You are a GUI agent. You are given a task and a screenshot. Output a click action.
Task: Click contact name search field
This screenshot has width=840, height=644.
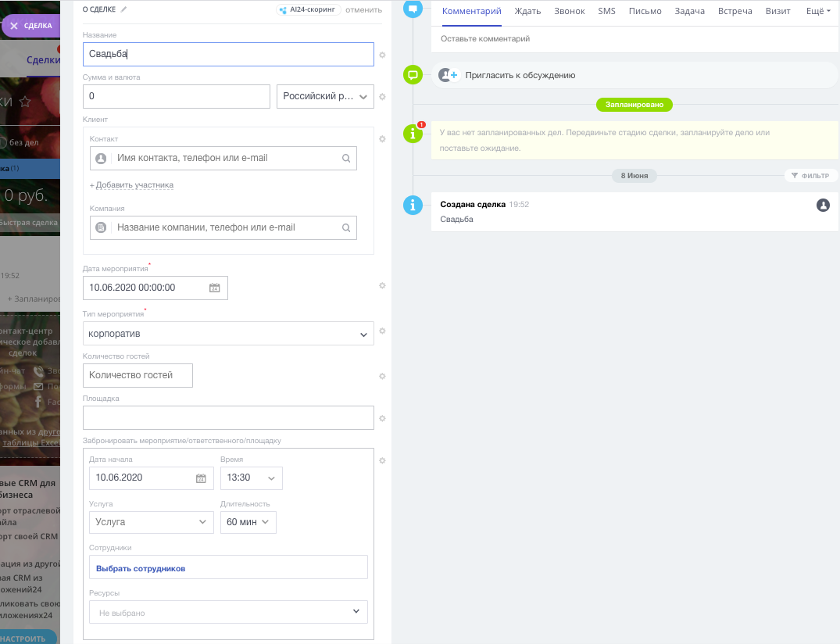tap(223, 158)
